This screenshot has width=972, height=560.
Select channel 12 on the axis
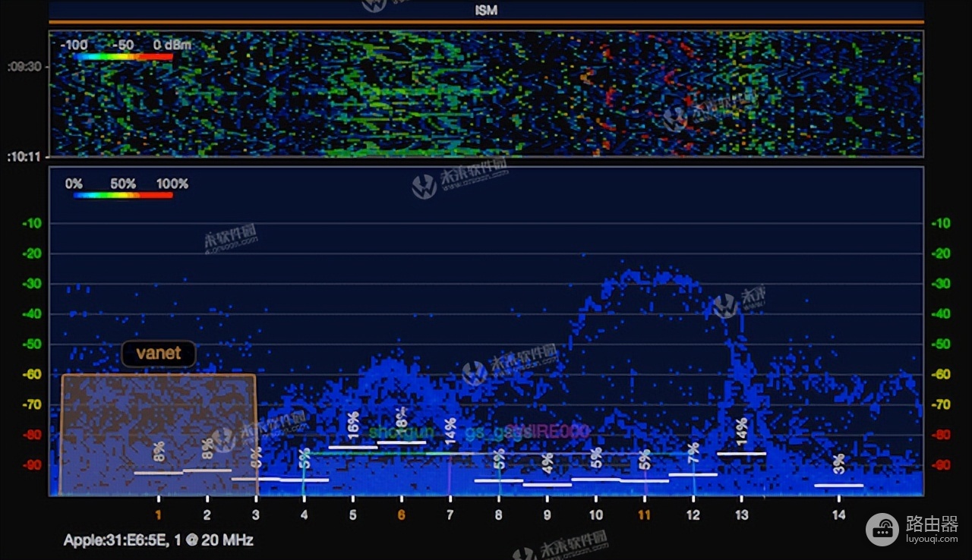pyautogui.click(x=693, y=515)
